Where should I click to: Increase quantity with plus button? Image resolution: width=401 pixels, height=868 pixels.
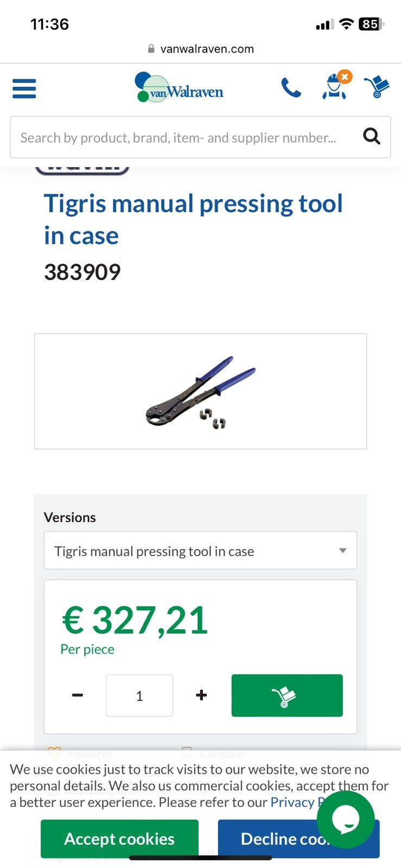(201, 695)
